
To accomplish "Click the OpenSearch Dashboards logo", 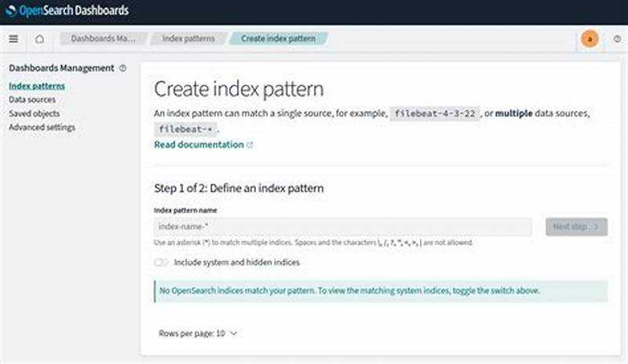I will [x=68, y=11].
